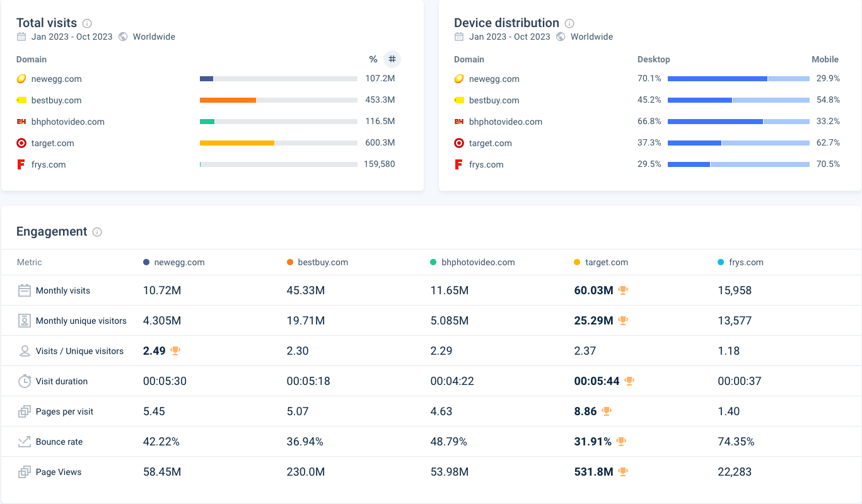
Task: Click bestbuy favicon in Total visits list
Action: point(21,100)
